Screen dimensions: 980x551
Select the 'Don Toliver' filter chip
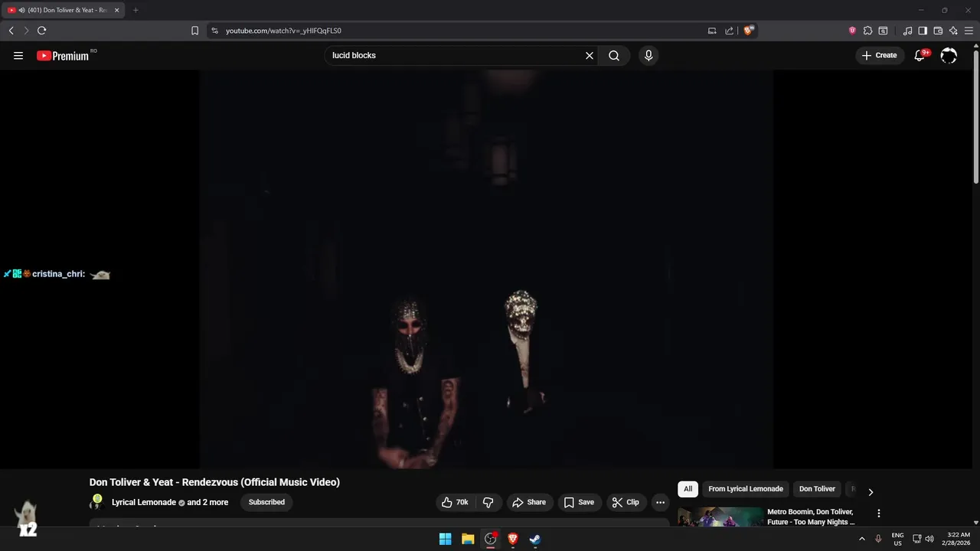pyautogui.click(x=817, y=489)
